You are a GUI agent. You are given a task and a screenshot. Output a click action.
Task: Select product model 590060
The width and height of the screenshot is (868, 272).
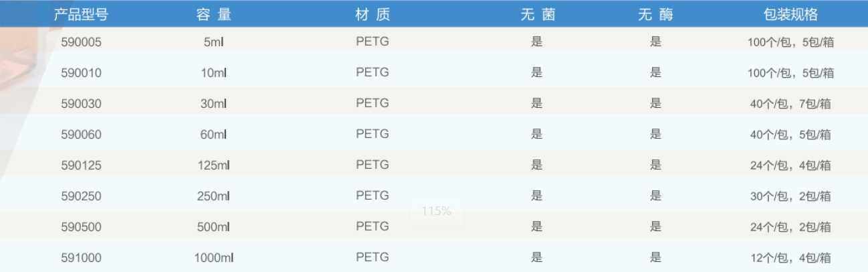81,134
